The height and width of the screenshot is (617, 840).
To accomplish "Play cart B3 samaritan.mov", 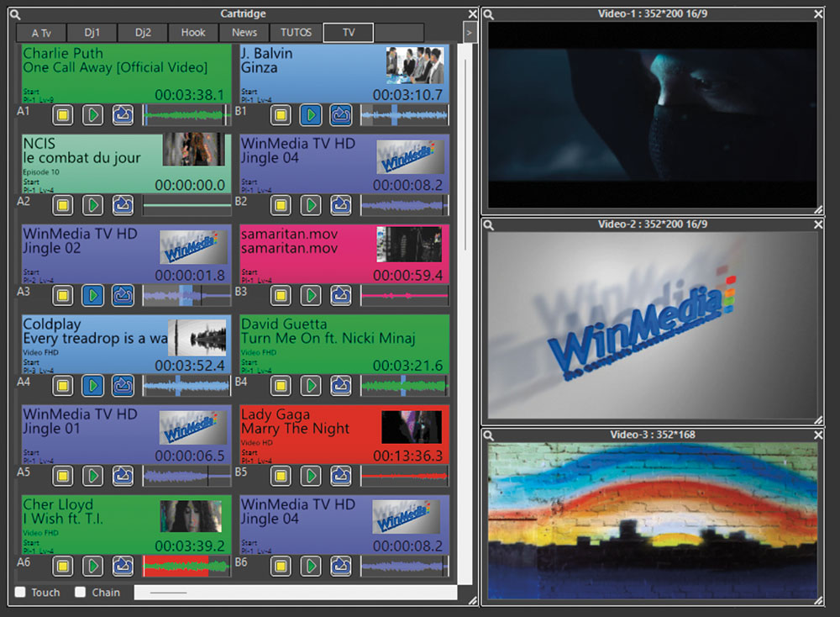I will tap(311, 295).
